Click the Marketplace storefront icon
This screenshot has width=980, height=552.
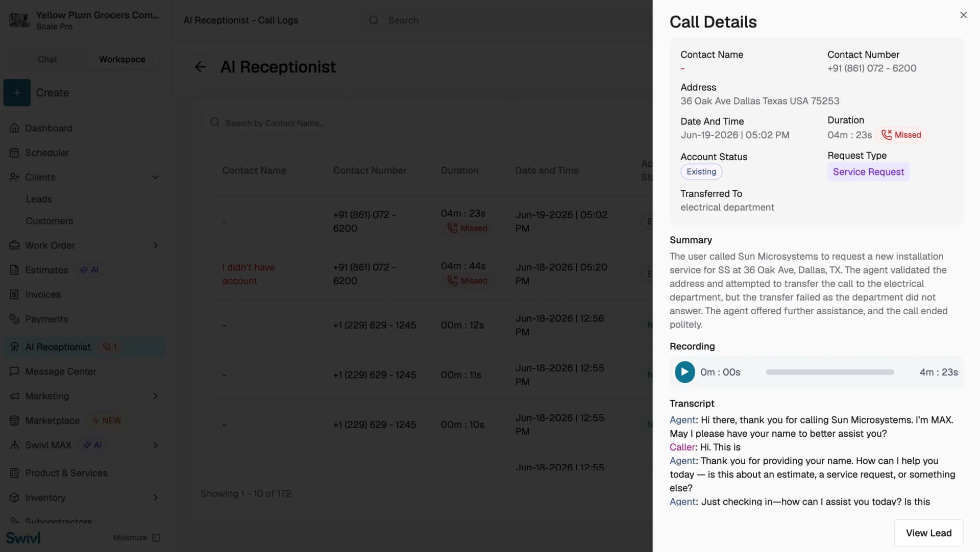tap(14, 420)
